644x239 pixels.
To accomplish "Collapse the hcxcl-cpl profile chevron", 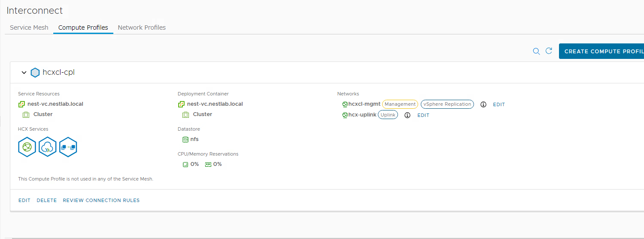I will 24,73.
